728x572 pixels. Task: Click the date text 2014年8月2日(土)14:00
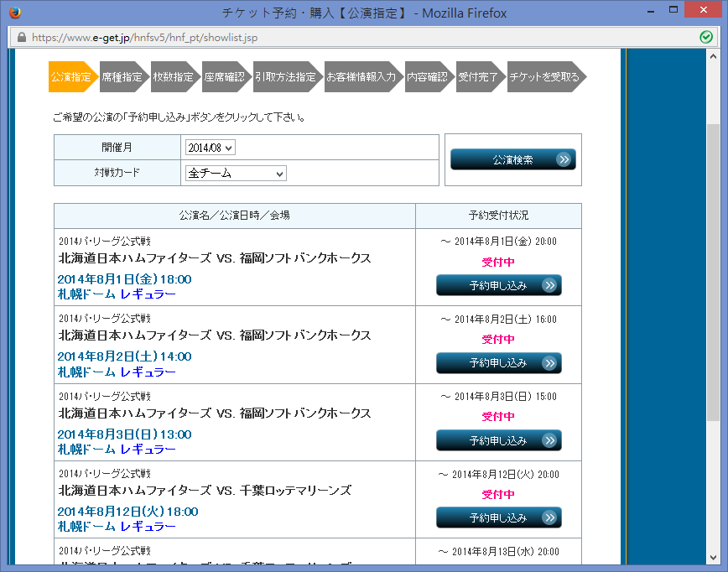[x=124, y=356]
